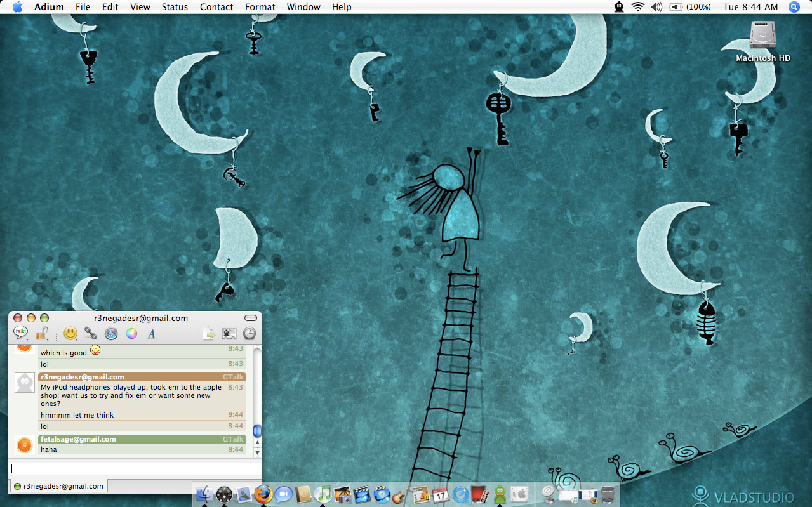The width and height of the screenshot is (812, 507).
Task: Open the Format menu
Action: pos(260,7)
